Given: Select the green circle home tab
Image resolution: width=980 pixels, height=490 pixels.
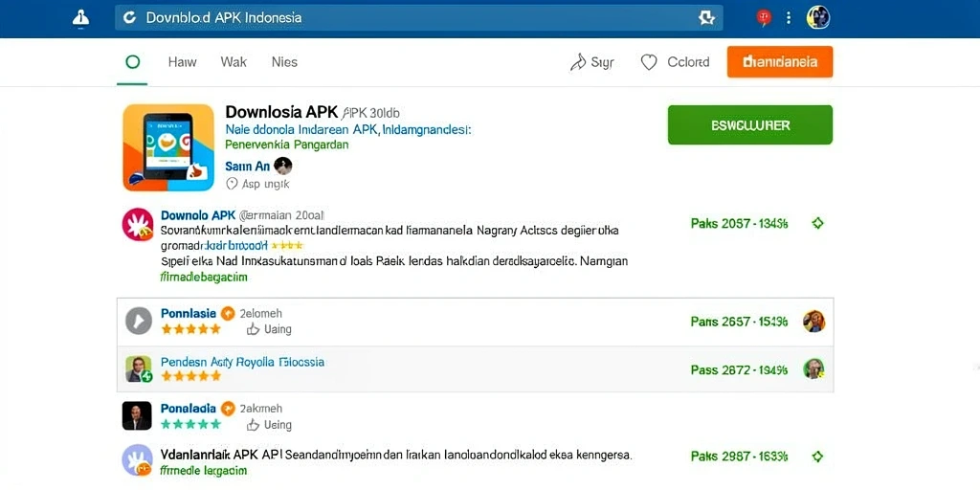Looking at the screenshot, I should click(x=132, y=62).
